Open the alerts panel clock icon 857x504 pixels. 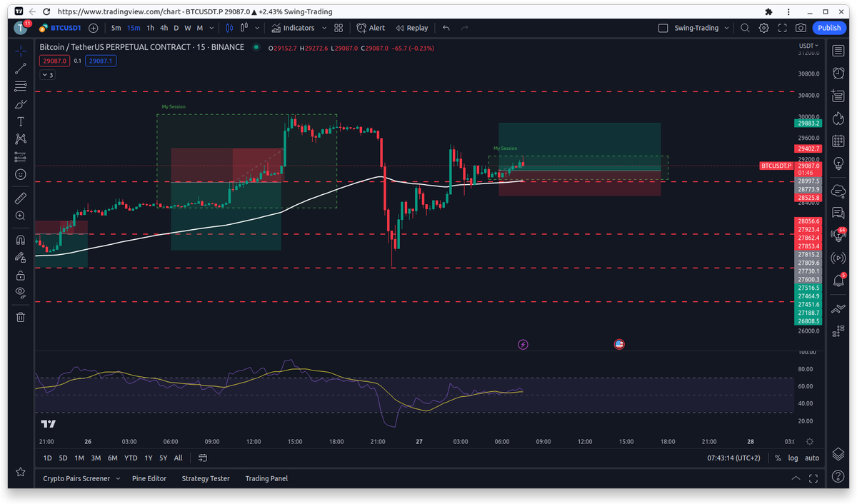click(x=838, y=73)
